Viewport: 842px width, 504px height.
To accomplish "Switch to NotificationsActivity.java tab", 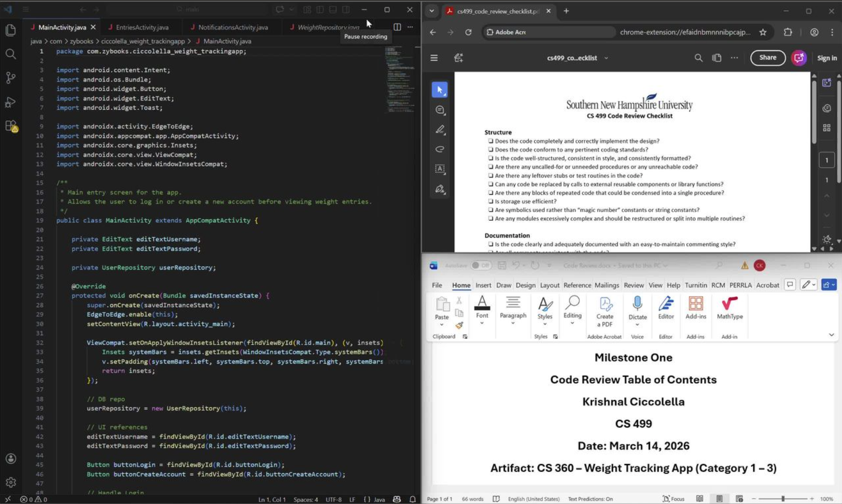I will pyautogui.click(x=233, y=27).
